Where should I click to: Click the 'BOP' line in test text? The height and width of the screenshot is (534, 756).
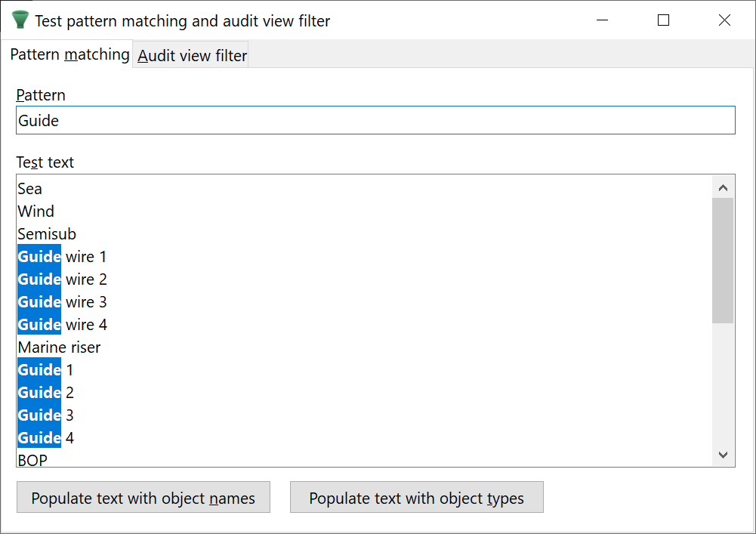(x=32, y=460)
